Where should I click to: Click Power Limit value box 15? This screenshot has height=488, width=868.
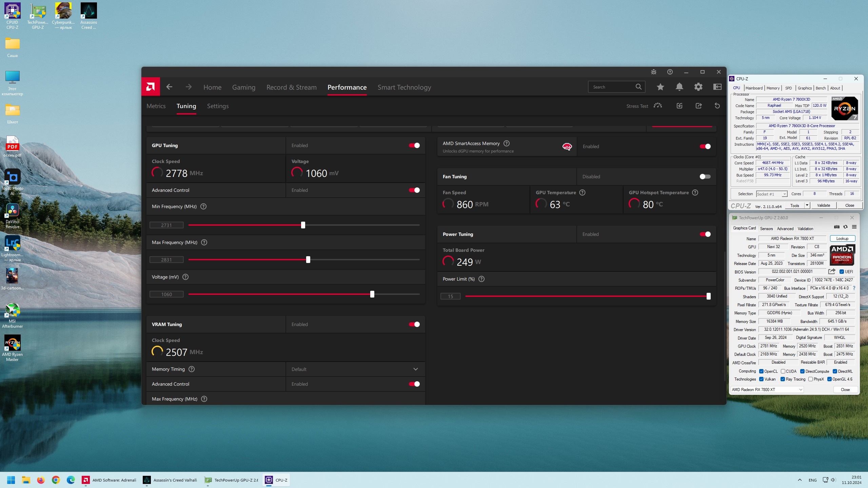[450, 296]
